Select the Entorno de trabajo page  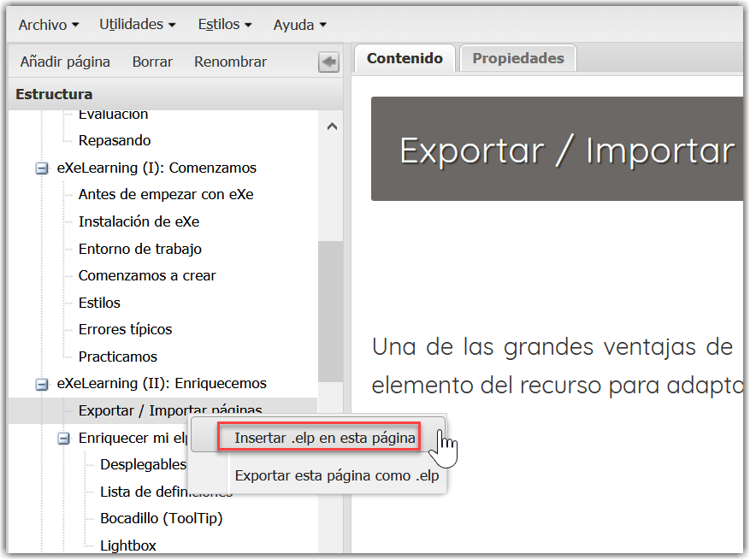click(139, 249)
